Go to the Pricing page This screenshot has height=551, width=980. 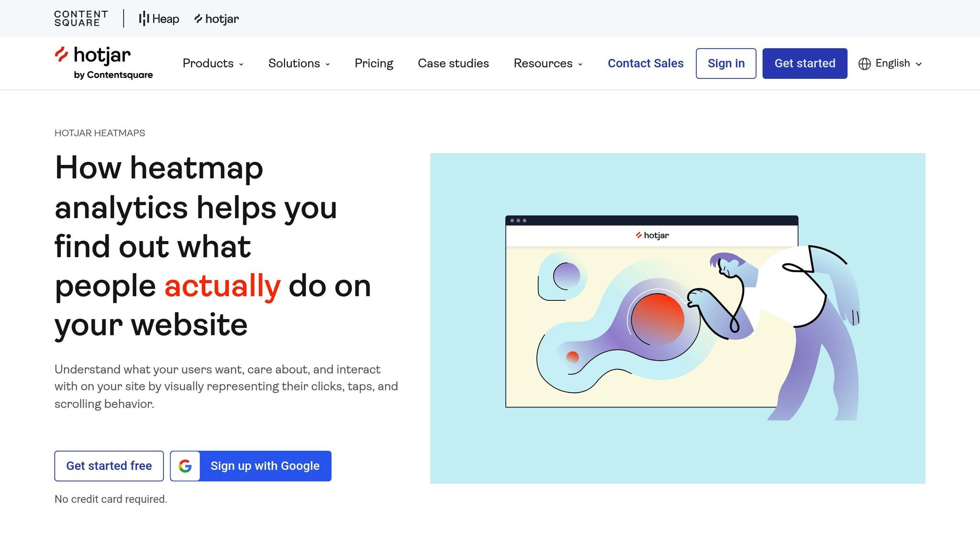pyautogui.click(x=374, y=63)
